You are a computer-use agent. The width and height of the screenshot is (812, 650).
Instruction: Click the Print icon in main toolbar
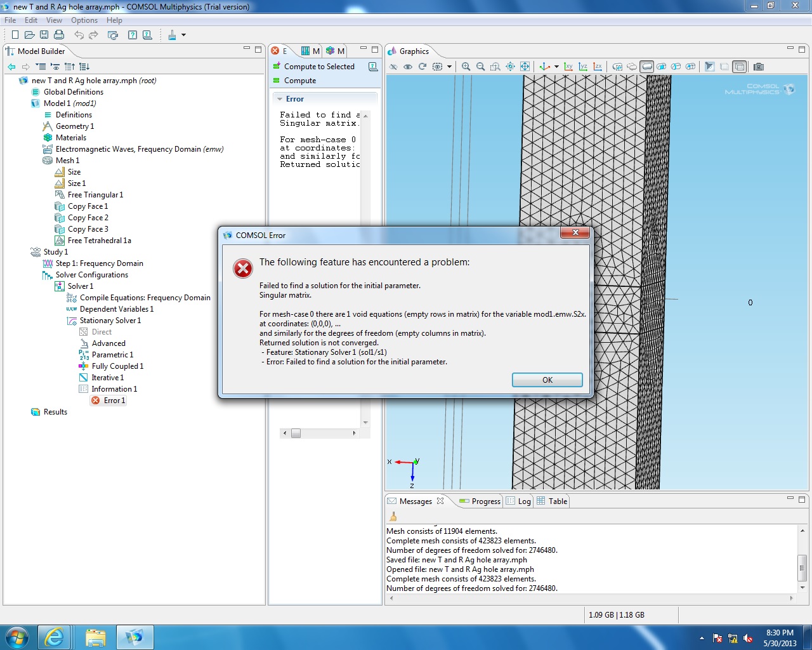click(x=59, y=35)
